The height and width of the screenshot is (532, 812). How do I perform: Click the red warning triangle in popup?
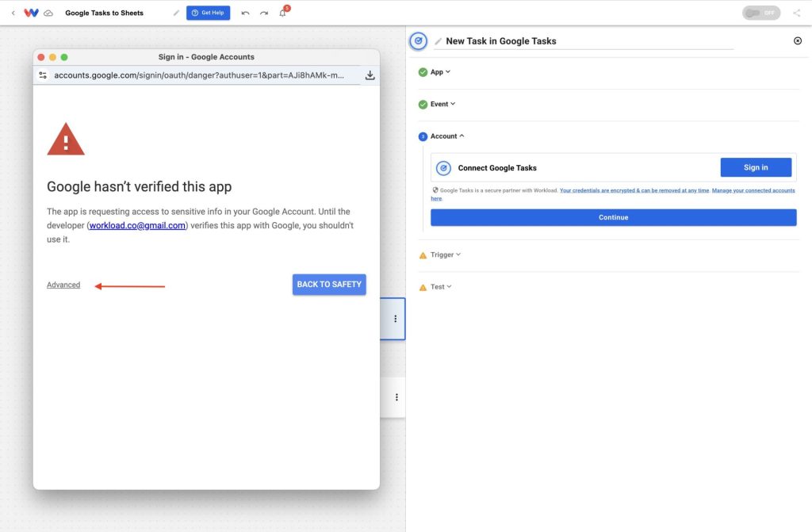tap(66, 140)
